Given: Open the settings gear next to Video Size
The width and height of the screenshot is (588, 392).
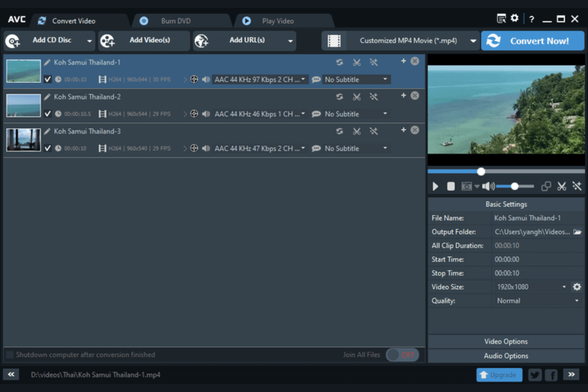Looking at the screenshot, I should click(x=577, y=287).
